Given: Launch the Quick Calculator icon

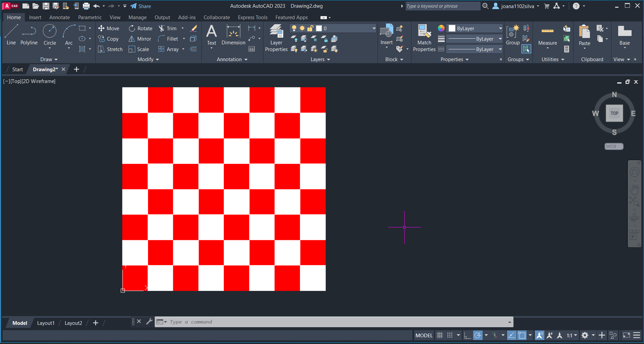Looking at the screenshot, I should tap(566, 49).
